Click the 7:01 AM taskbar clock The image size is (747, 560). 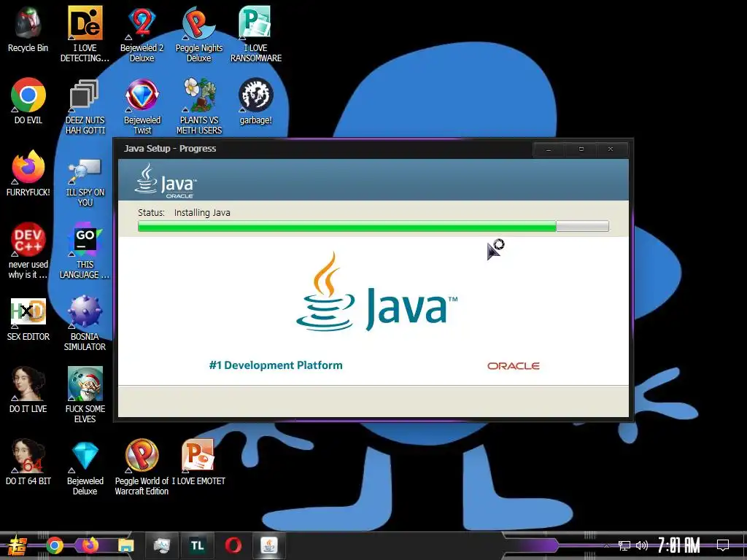point(679,545)
